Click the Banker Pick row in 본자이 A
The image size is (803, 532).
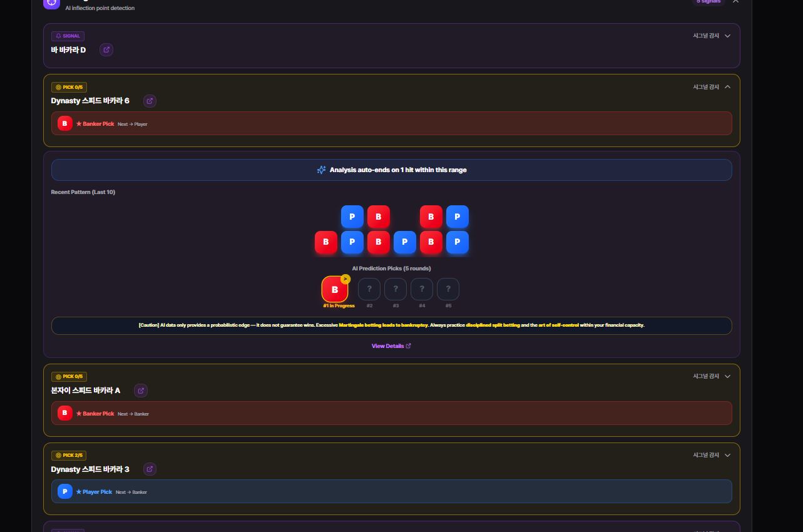click(x=391, y=413)
